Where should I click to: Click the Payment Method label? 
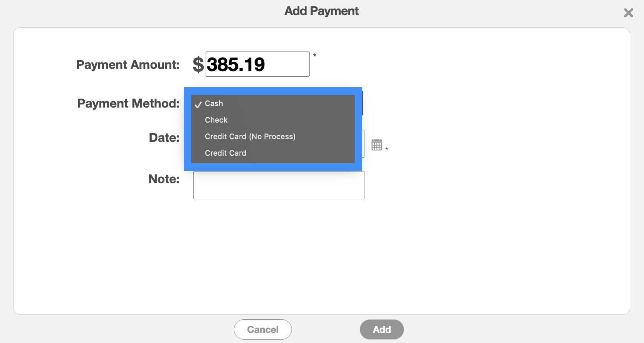tap(128, 103)
